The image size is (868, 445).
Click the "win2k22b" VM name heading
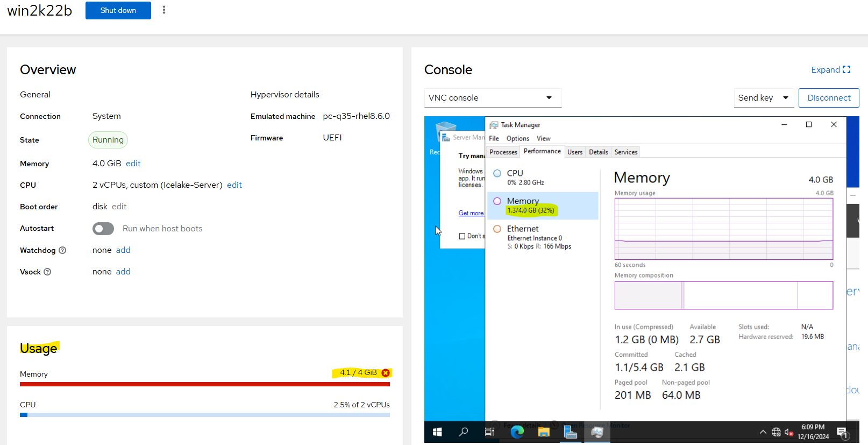coord(40,10)
